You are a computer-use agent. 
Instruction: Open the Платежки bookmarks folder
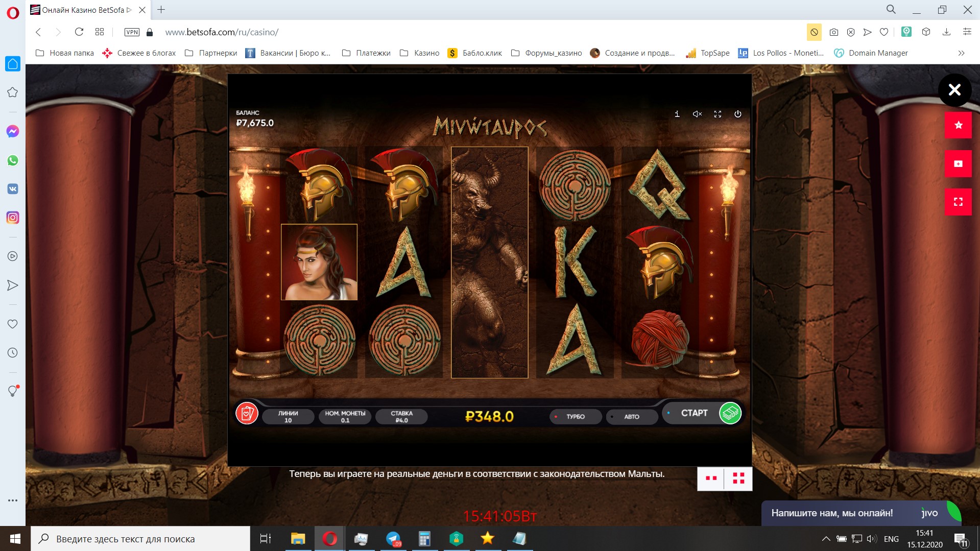(366, 53)
